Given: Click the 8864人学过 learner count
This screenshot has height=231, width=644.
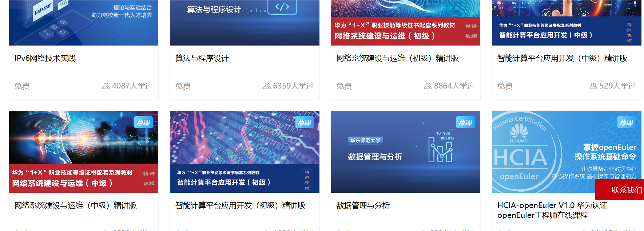Looking at the screenshot, I should coord(454,86).
